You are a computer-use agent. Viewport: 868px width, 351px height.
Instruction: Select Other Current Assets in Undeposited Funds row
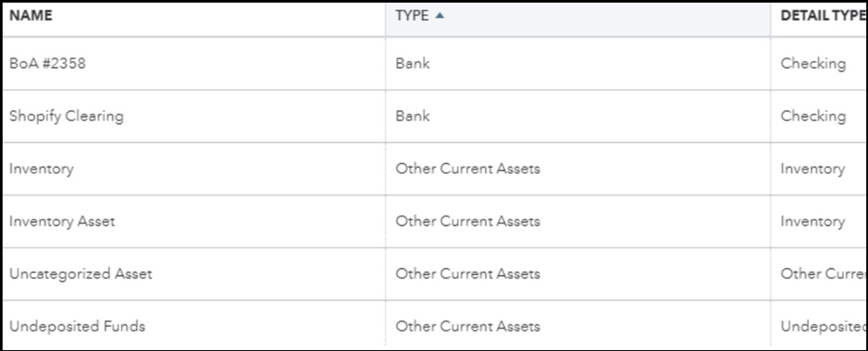tap(468, 327)
